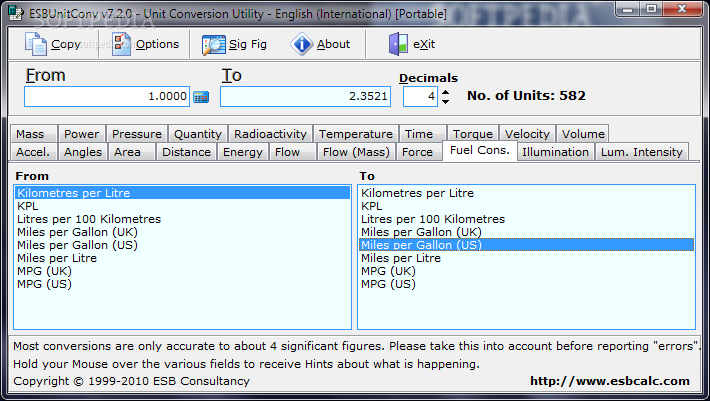Select the Temperature tab
The image size is (710, 401).
pos(355,134)
